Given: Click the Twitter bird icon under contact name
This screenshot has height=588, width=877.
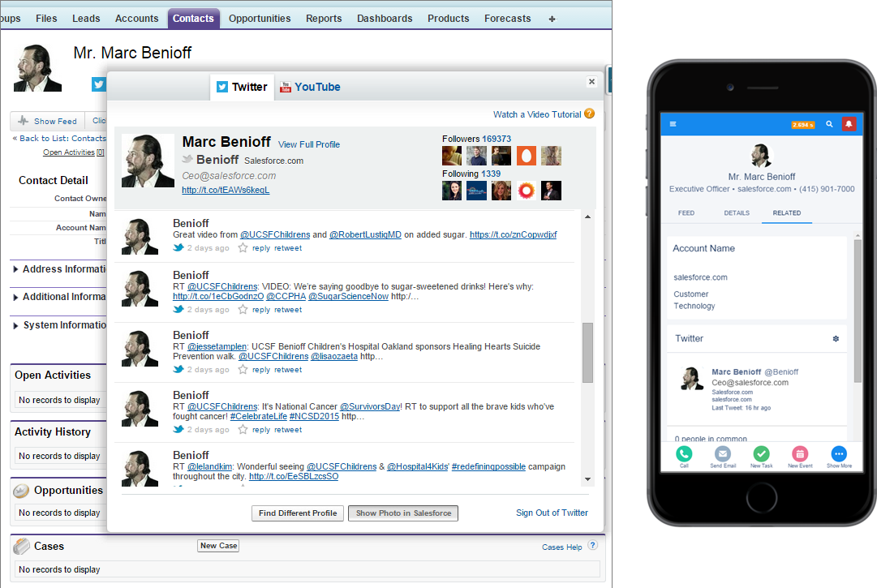Looking at the screenshot, I should pyautogui.click(x=99, y=84).
